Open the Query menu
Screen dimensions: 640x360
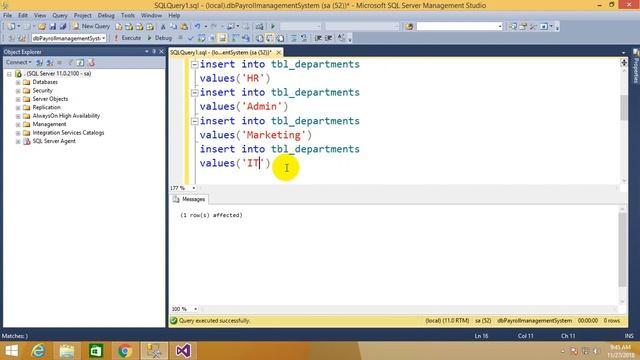pos(60,15)
